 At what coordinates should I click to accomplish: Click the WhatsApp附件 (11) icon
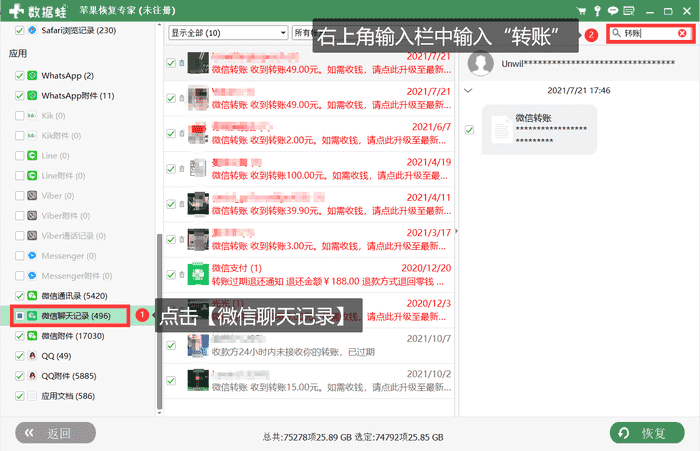point(32,96)
